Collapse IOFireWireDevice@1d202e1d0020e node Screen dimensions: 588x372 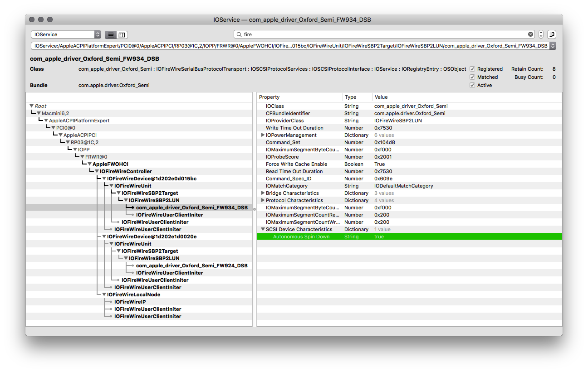pyautogui.click(x=104, y=237)
